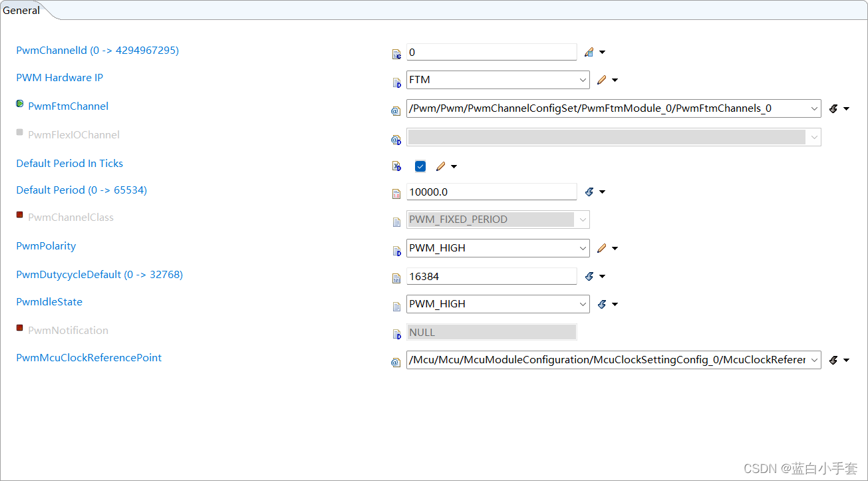Click the icon left of PWM_FIXED_PERIOD combo
The height and width of the screenshot is (481, 868).
tap(396, 222)
